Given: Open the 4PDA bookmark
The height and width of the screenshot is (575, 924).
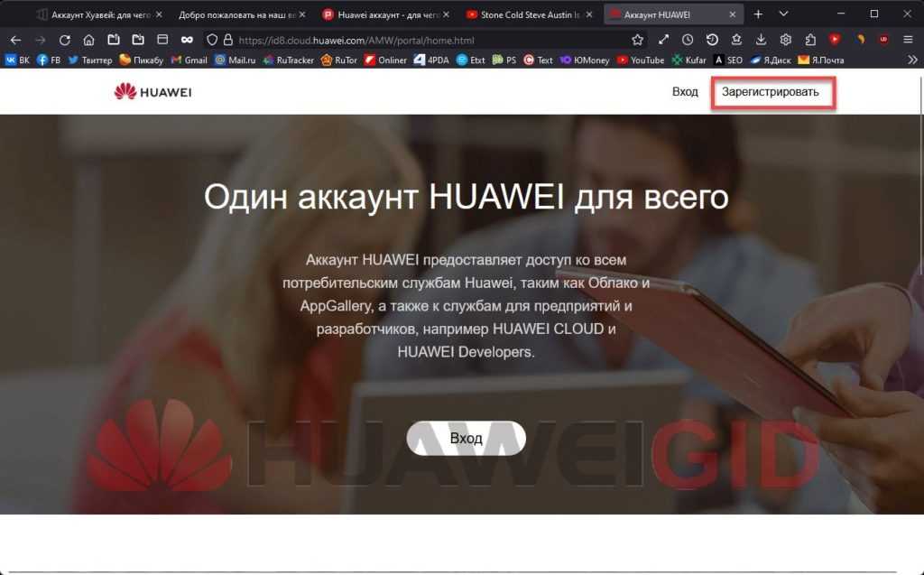Looking at the screenshot, I should 431,60.
